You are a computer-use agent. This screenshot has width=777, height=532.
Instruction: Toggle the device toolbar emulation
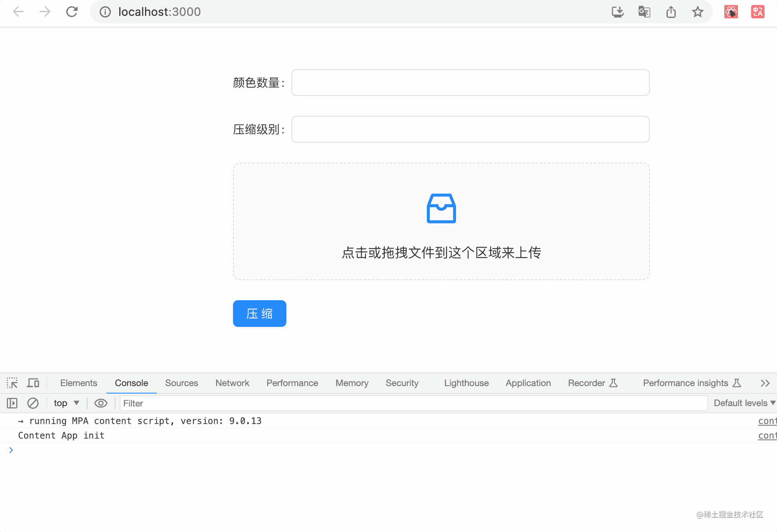[33, 383]
